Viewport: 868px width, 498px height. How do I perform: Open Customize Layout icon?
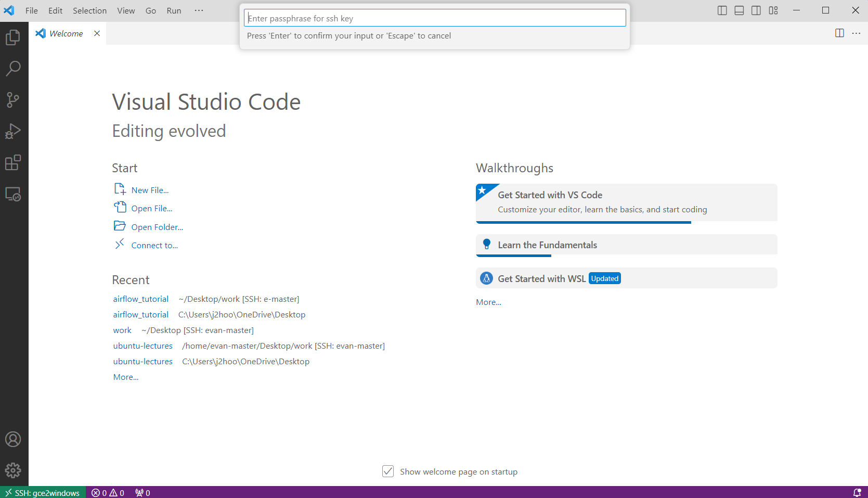(x=773, y=10)
